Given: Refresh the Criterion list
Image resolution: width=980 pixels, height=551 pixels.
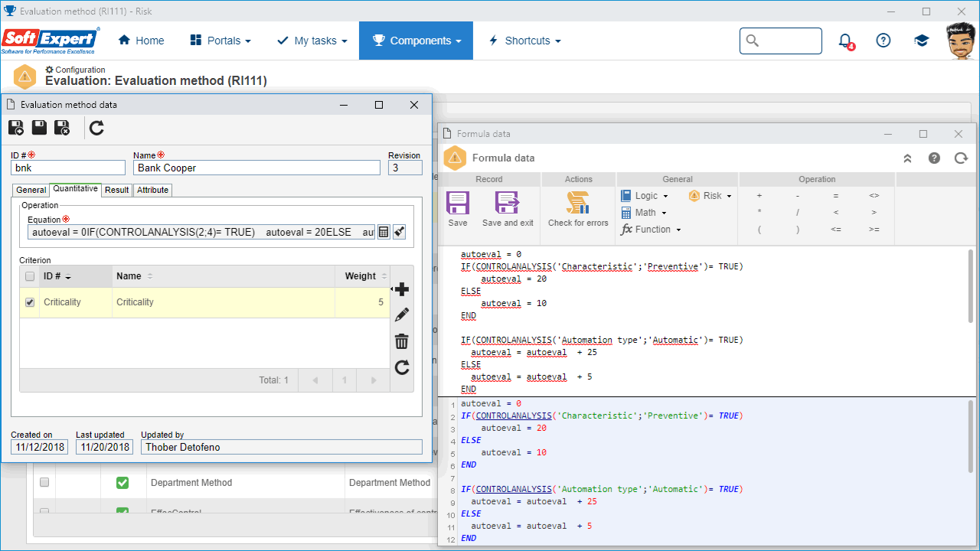Looking at the screenshot, I should (401, 368).
